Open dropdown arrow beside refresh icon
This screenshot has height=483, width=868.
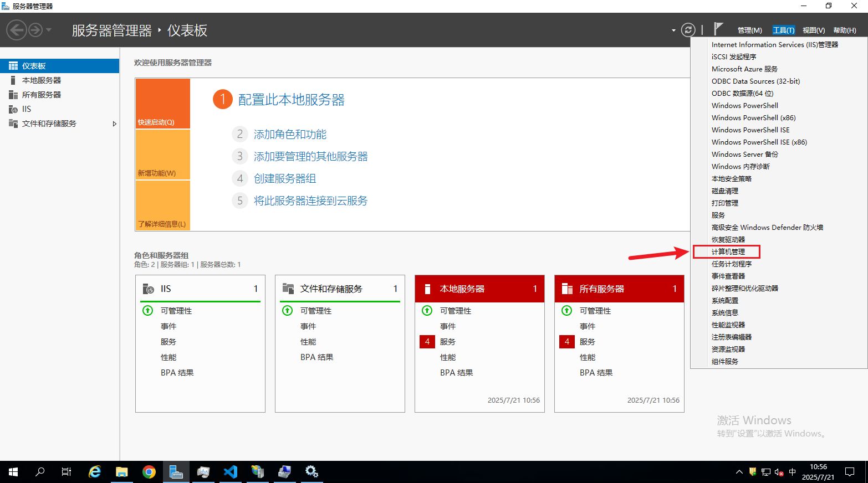(x=673, y=30)
